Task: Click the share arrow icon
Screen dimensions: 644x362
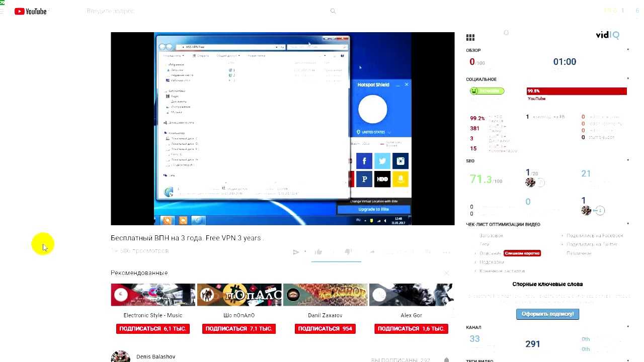Action: [372, 252]
